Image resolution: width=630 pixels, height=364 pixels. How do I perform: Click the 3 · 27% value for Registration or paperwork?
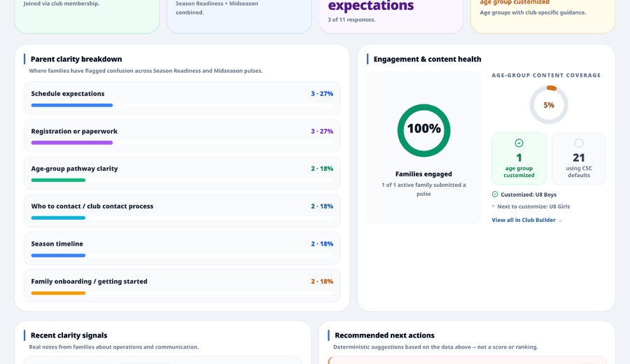click(x=322, y=132)
